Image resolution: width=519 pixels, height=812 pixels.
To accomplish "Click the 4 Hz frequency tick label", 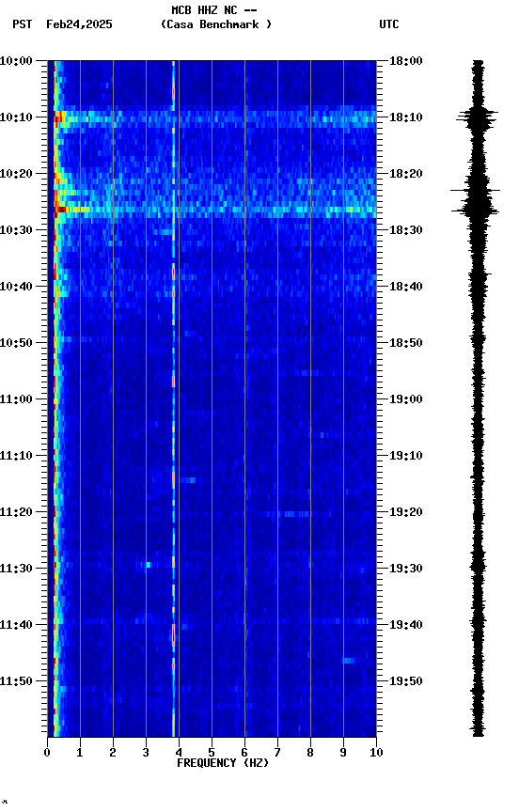I will pos(179,753).
